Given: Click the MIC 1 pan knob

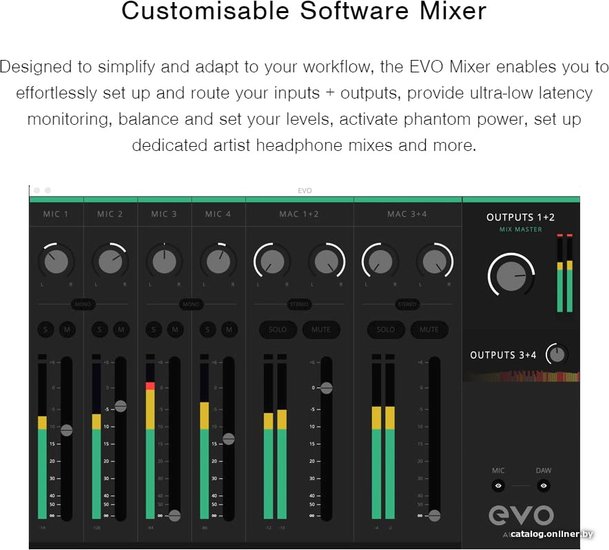Looking at the screenshot, I should [56, 262].
